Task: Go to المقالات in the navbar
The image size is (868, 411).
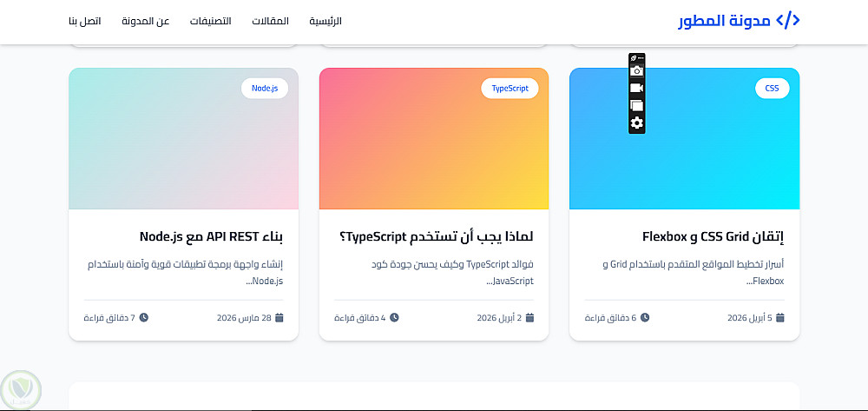Action: (271, 21)
